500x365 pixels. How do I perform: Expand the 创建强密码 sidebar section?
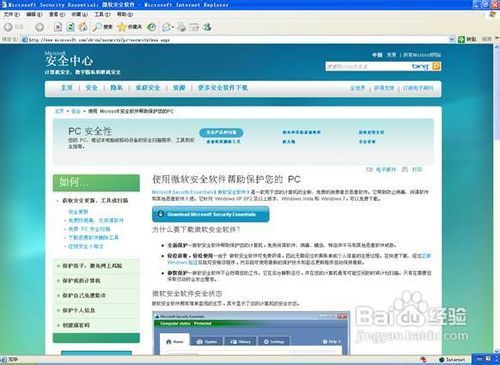coord(58,325)
